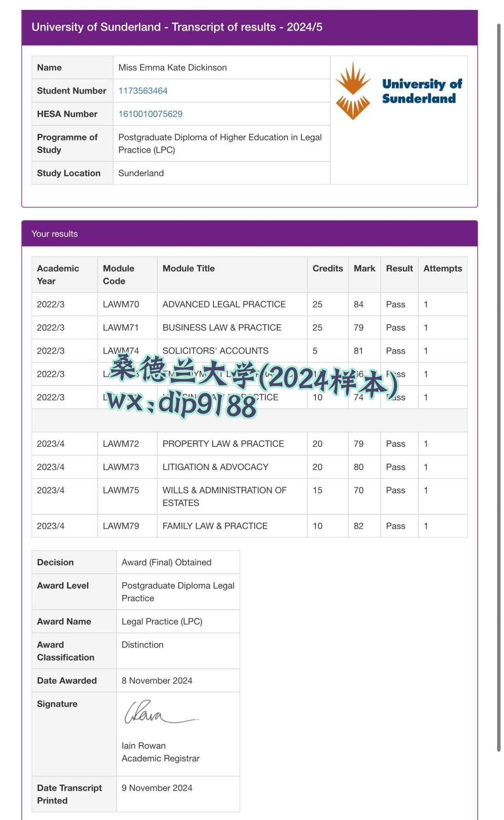The width and height of the screenshot is (504, 820).
Task: Select module code LAWM71
Action: click(121, 328)
